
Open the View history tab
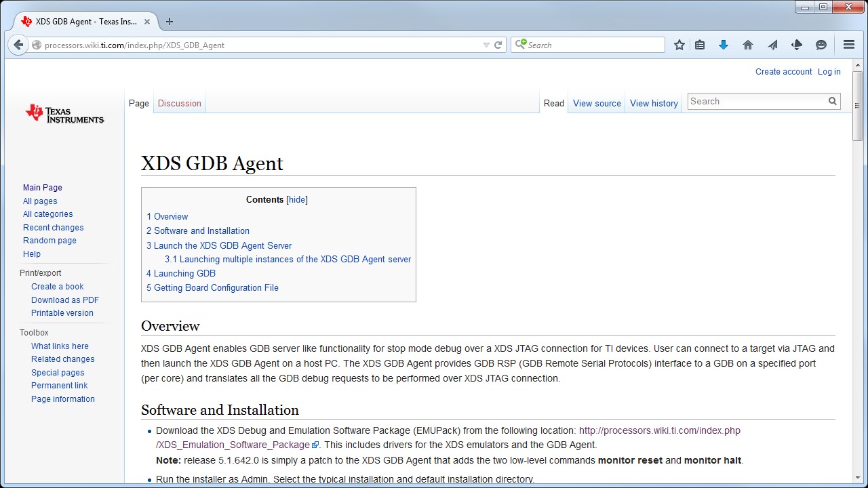tap(654, 104)
